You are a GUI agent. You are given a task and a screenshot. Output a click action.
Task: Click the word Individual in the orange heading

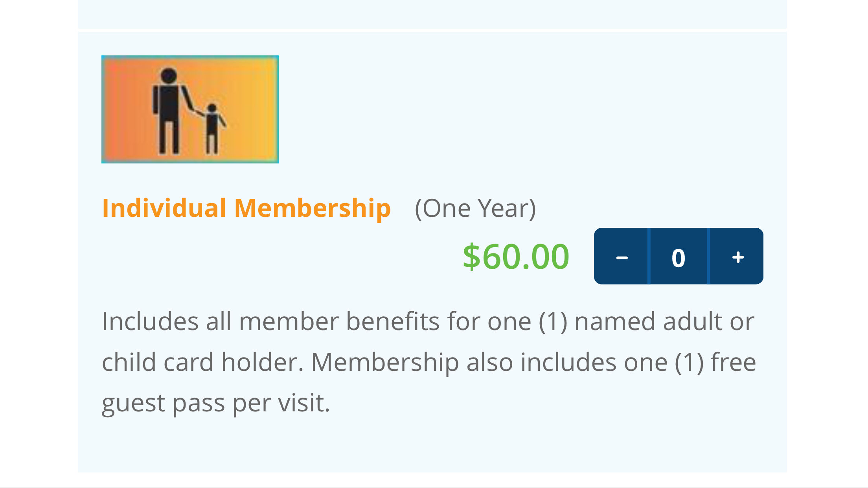tap(164, 207)
